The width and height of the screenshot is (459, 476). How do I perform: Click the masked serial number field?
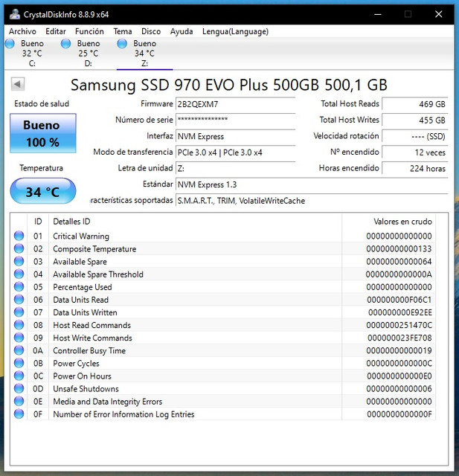235,120
